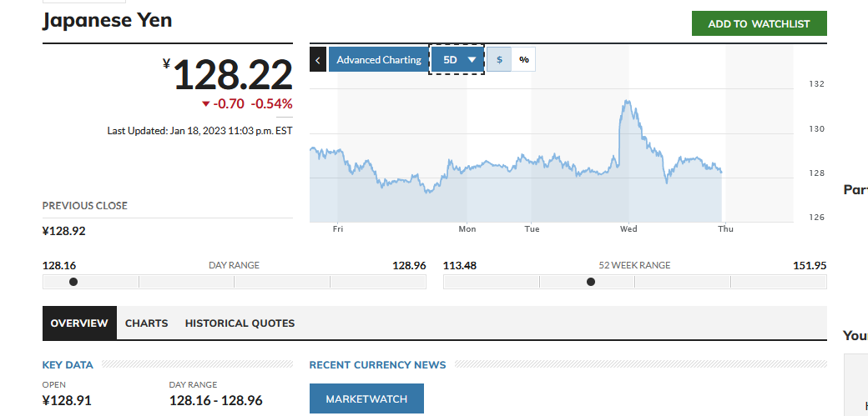Viewport: 868px width, 416px height.
Task: Collapse chart with the left arrow button
Action: [x=318, y=59]
